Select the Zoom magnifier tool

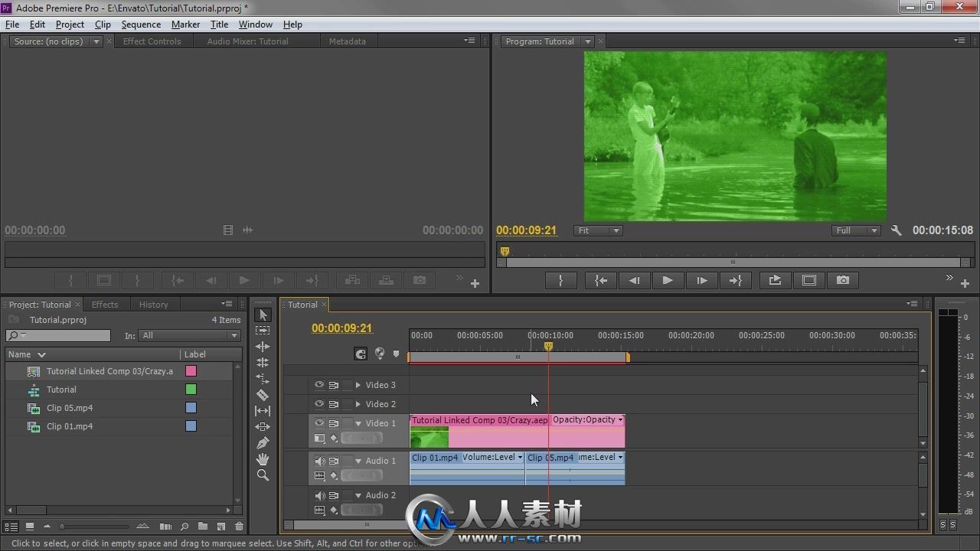[263, 475]
